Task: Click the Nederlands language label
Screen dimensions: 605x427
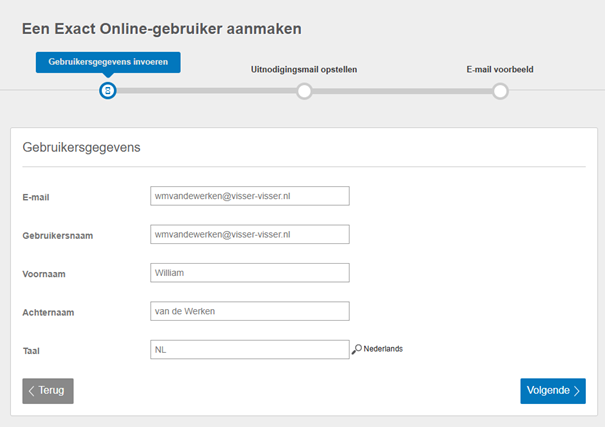Action: point(383,349)
